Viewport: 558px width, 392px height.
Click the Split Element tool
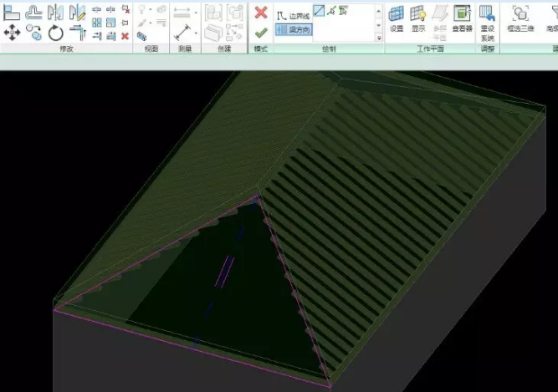tap(96, 9)
